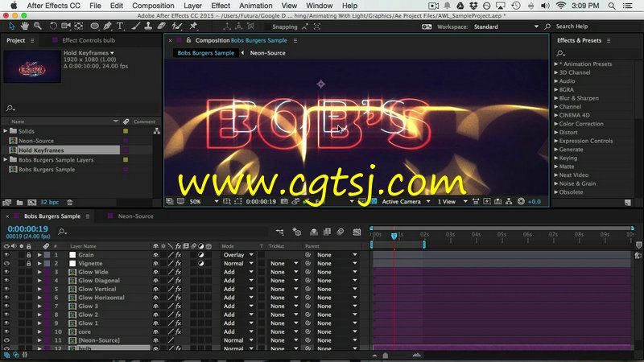The image size is (644, 362).
Task: Click the current-time indicator playhead
Action: (394, 236)
